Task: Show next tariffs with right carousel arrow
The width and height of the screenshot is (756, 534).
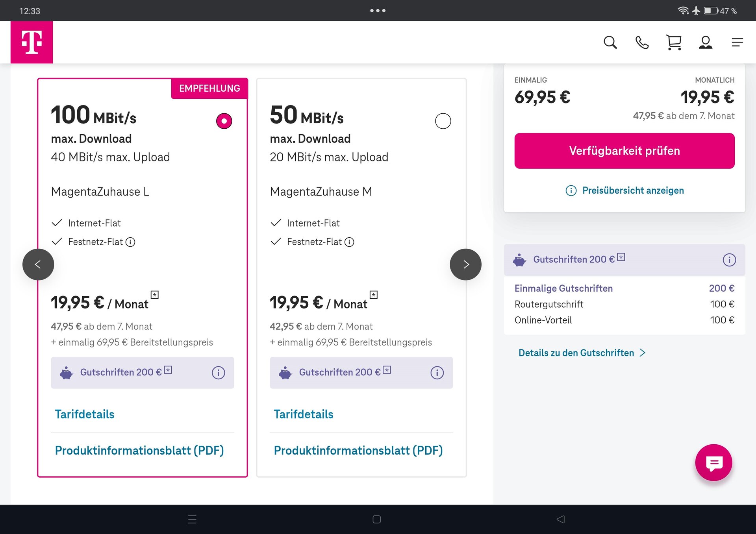Action: coord(465,264)
